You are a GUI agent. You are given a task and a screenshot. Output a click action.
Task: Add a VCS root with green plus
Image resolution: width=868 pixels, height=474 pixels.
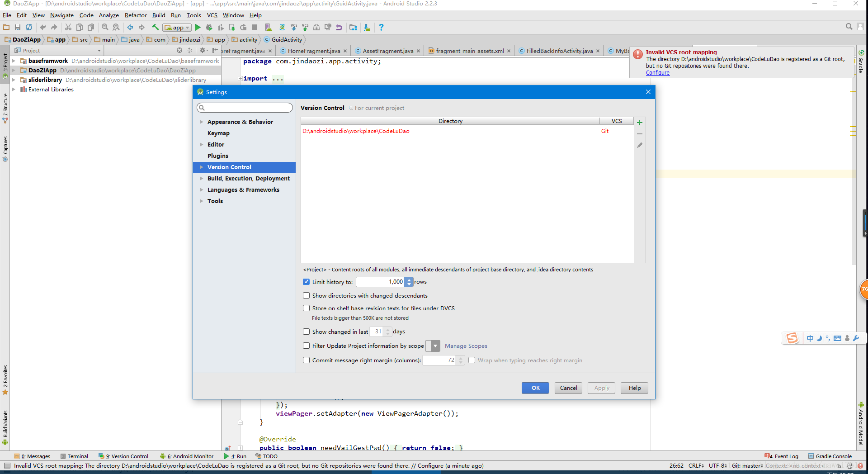tap(640, 123)
